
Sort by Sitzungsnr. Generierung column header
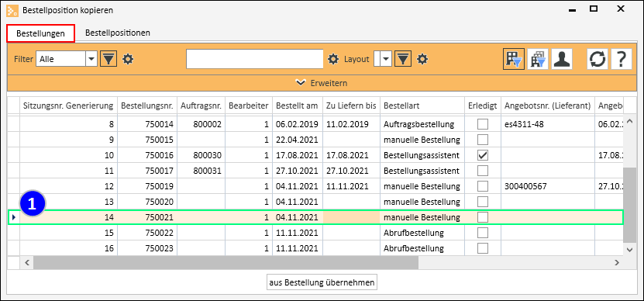tap(69, 106)
